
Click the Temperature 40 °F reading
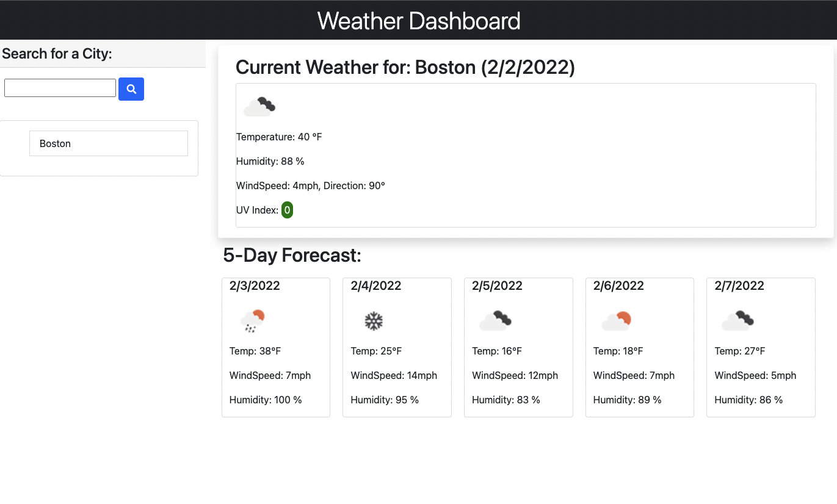(x=279, y=137)
